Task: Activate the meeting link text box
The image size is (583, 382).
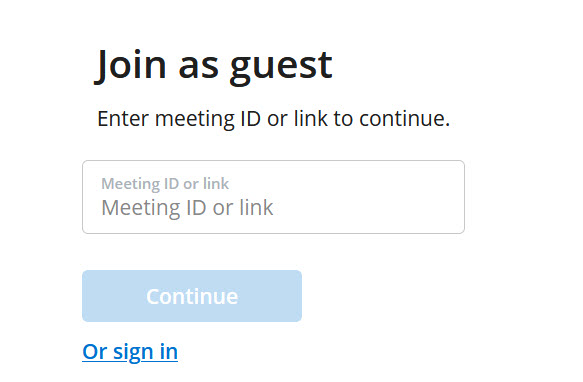Action: 273,197
